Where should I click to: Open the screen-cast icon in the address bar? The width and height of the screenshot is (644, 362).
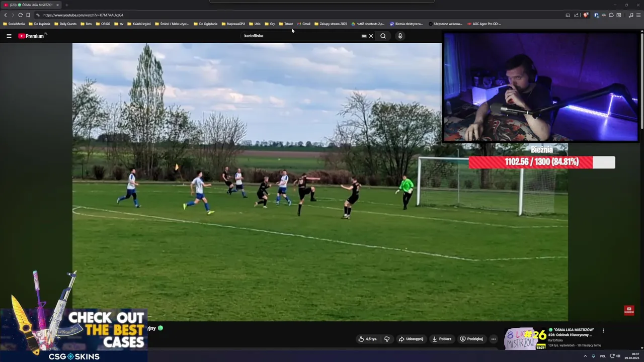(x=568, y=15)
